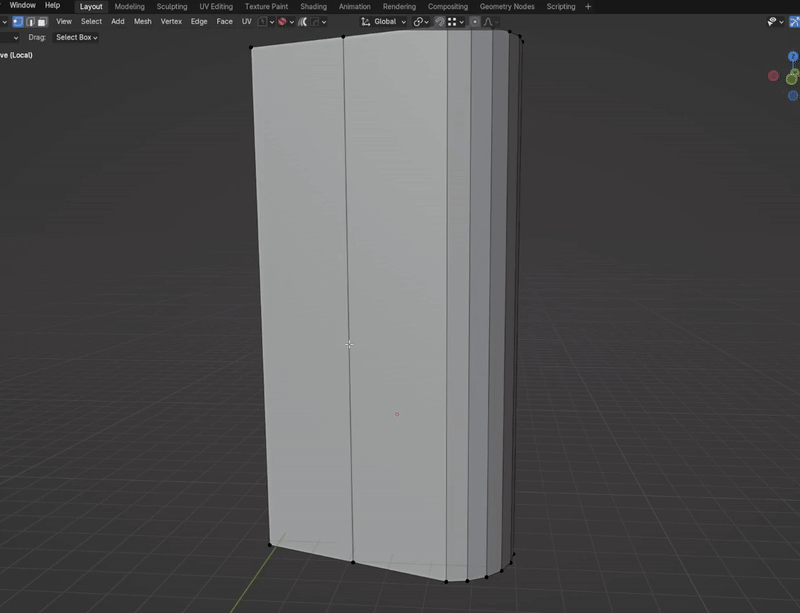This screenshot has width=800, height=613.
Task: Open the pivot point link icon
Action: tap(420, 22)
